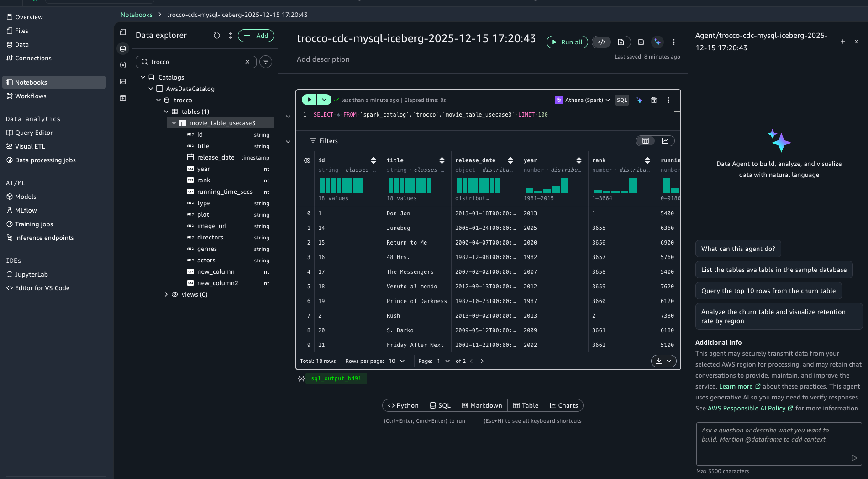Refresh the Data explorer panel
The height and width of the screenshot is (479, 868).
(x=217, y=36)
